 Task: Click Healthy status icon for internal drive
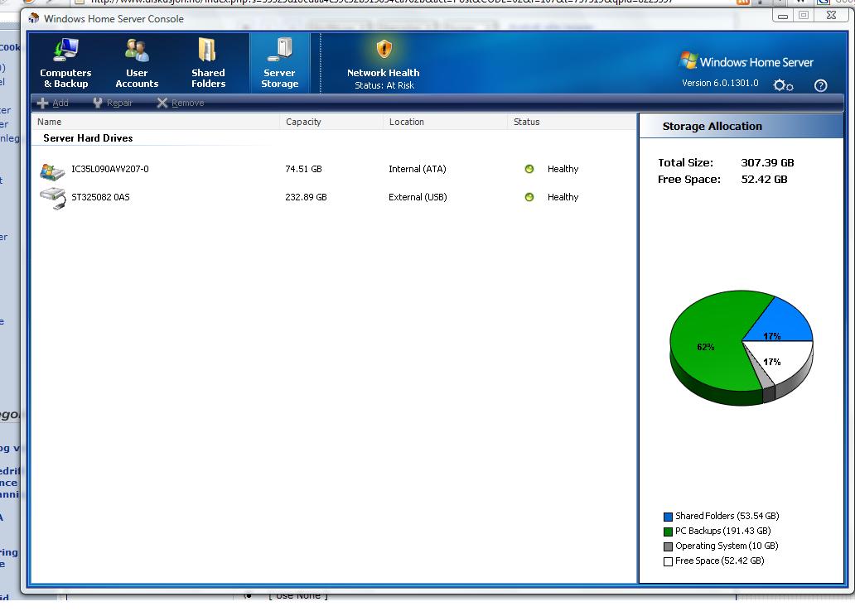pos(529,169)
